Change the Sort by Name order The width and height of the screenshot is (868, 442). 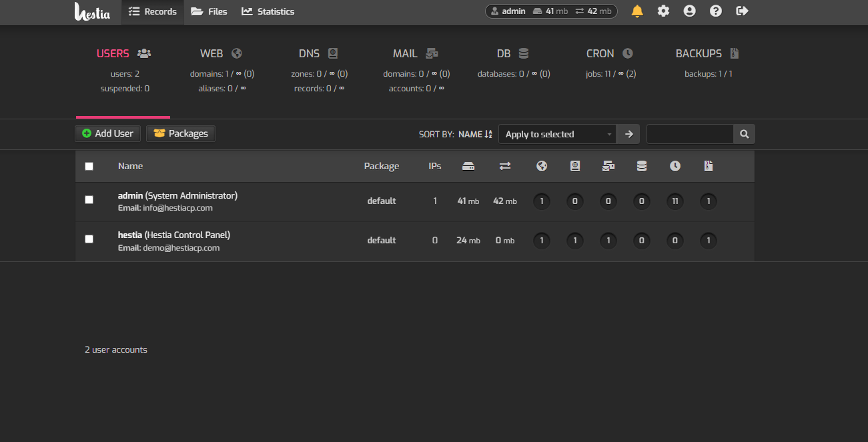pyautogui.click(x=474, y=134)
